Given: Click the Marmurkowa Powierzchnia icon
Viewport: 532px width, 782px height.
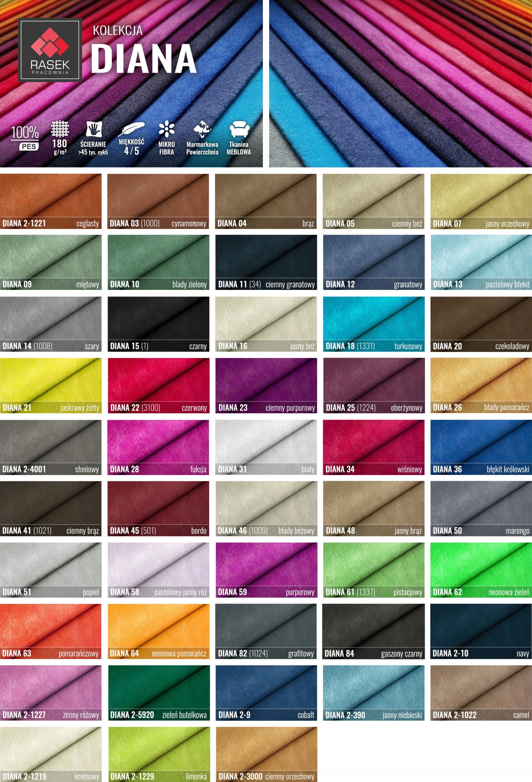Looking at the screenshot, I should coord(202,138).
